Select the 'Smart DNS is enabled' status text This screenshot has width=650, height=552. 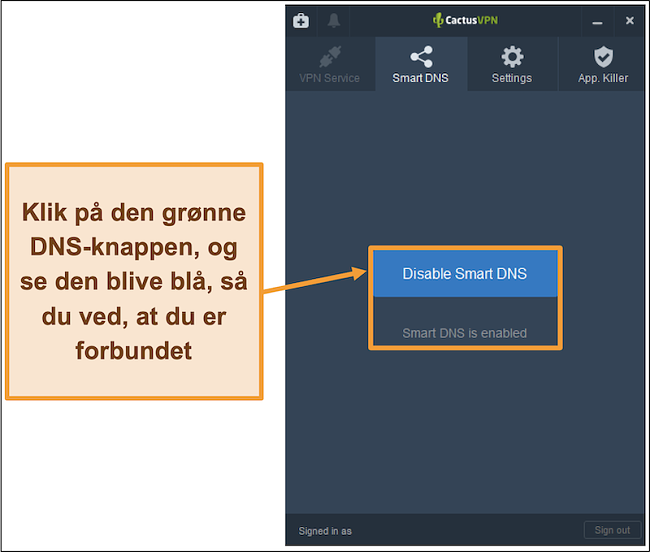(x=465, y=333)
